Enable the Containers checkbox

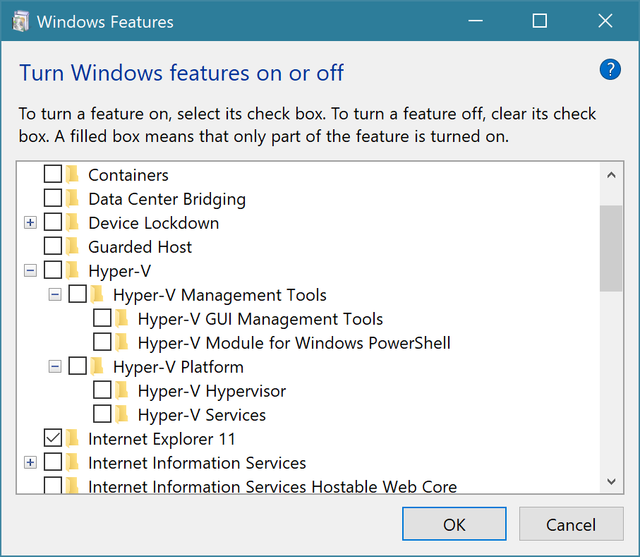click(x=53, y=174)
